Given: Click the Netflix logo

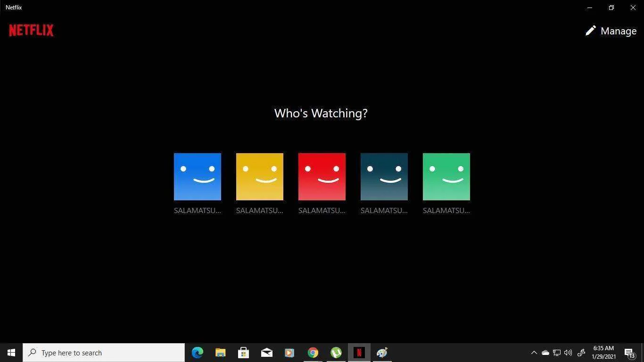Looking at the screenshot, I should coord(32,31).
